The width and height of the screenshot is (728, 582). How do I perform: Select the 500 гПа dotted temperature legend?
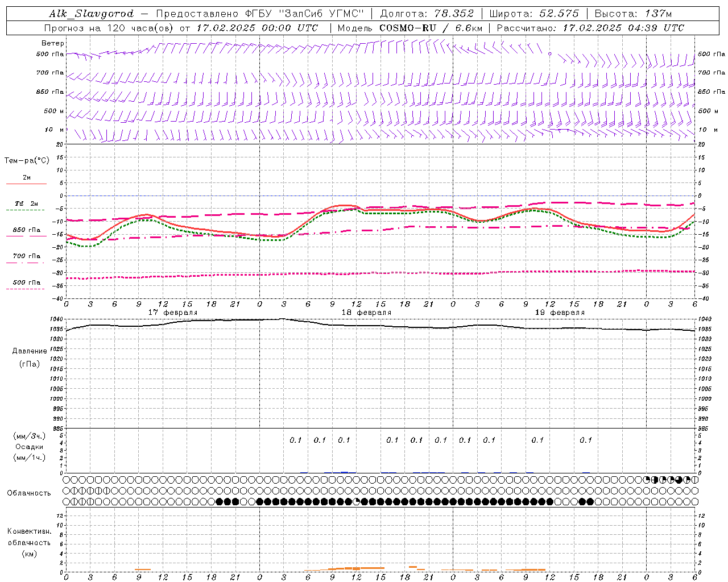(26, 284)
